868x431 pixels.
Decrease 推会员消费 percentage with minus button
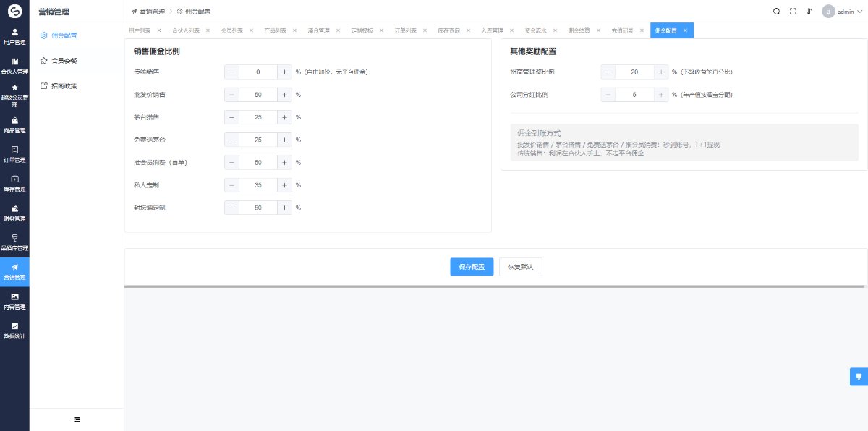click(x=231, y=163)
